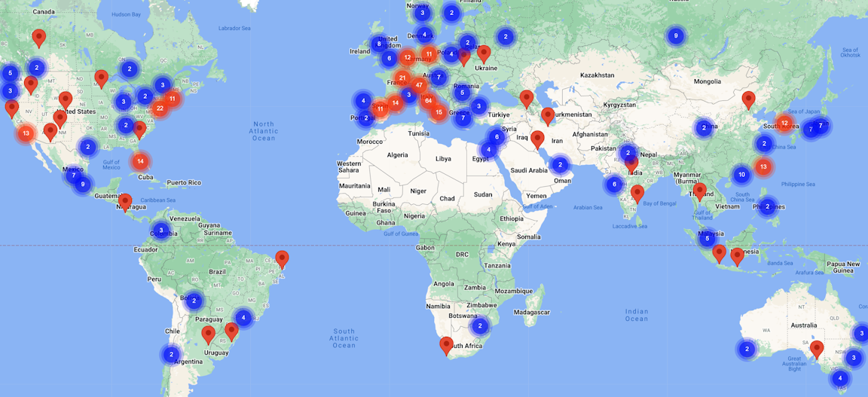Click the red pin near Nicaragua

[x=125, y=202]
